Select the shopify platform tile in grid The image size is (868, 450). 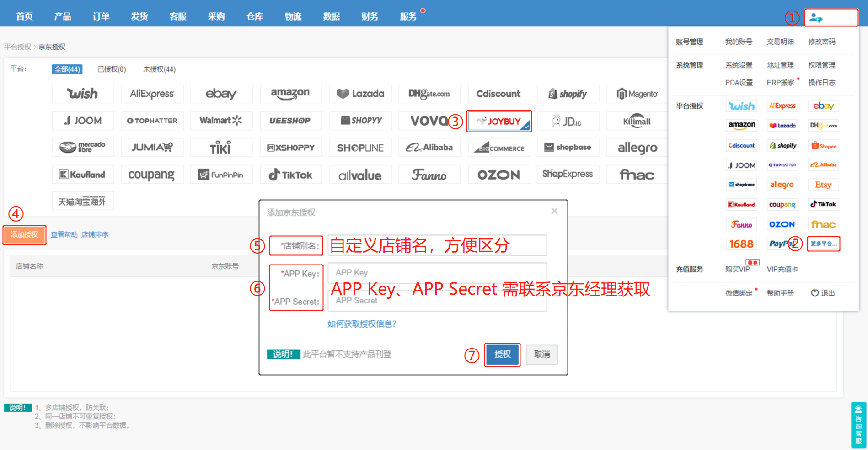click(x=568, y=94)
